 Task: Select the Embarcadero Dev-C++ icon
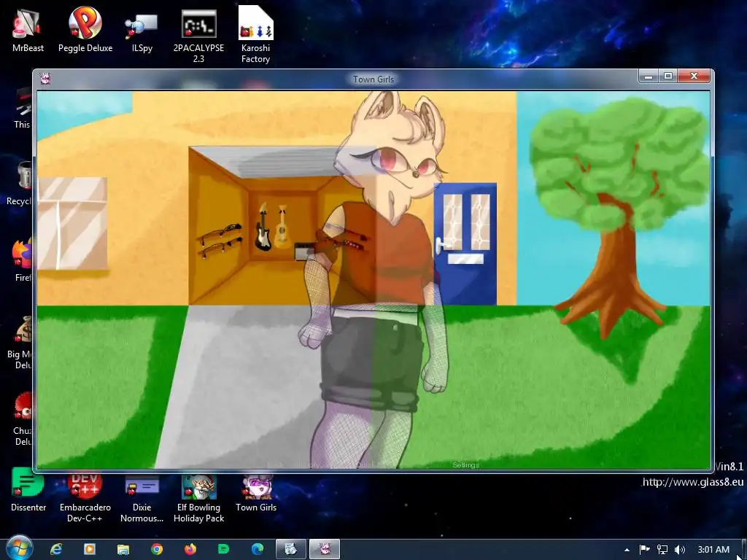pyautogui.click(x=85, y=496)
